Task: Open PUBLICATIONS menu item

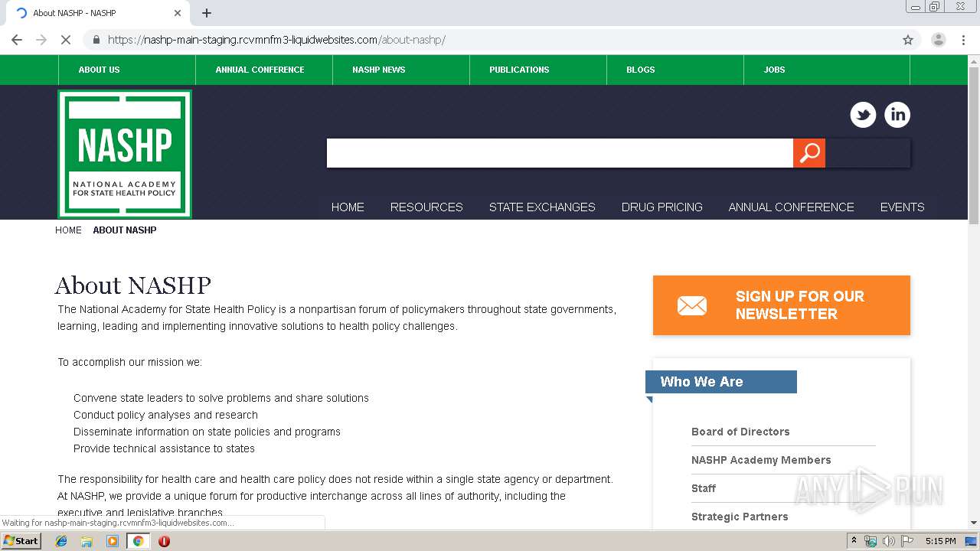Action: pos(519,70)
